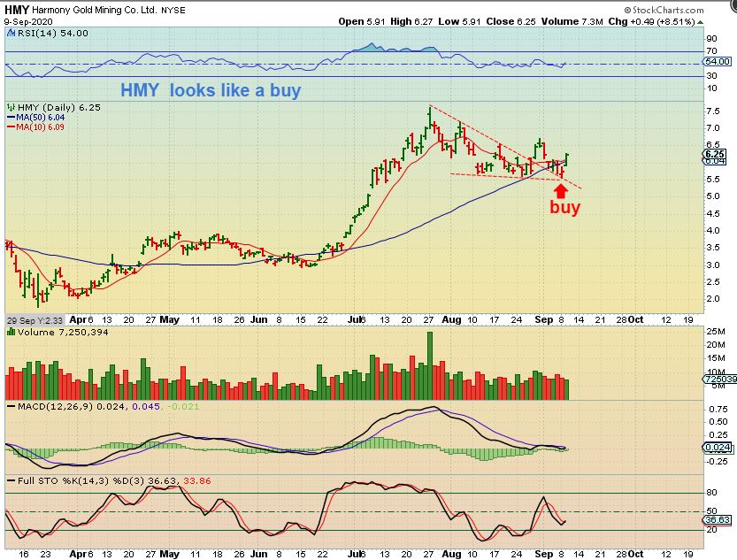Select the HMY ticker symbol in header
The image size is (737, 560).
[x=17, y=10]
